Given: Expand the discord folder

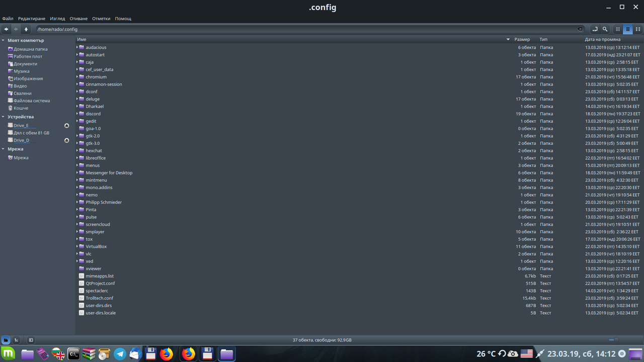Looking at the screenshot, I should [77, 114].
